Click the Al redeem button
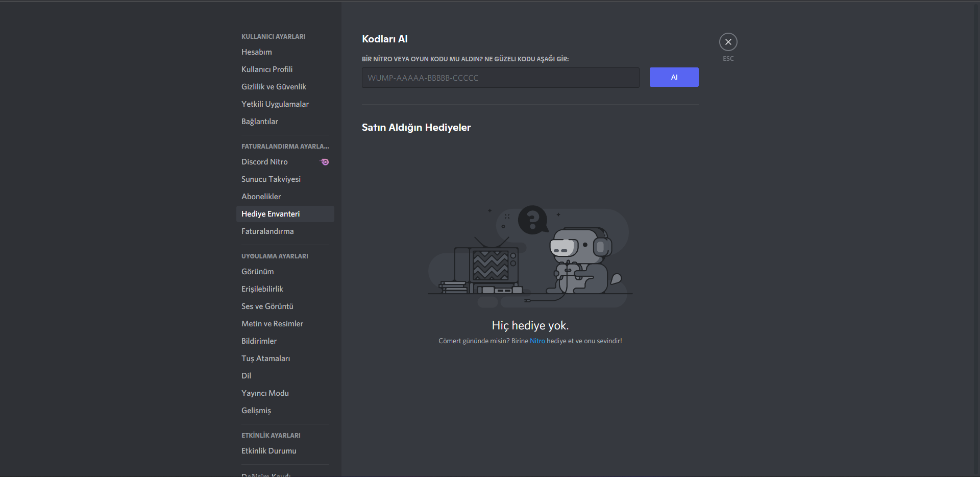 pyautogui.click(x=674, y=77)
